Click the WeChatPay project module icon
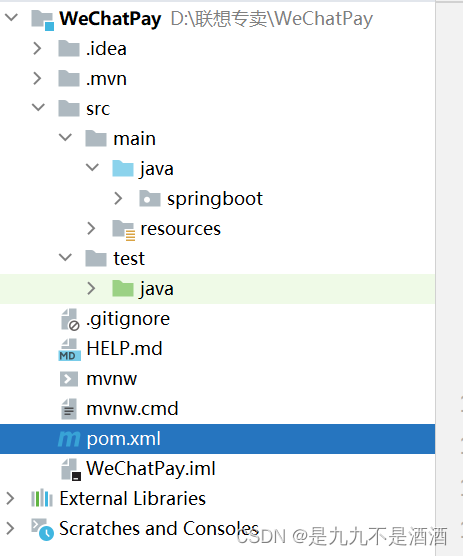This screenshot has height=556, width=463. point(43,20)
